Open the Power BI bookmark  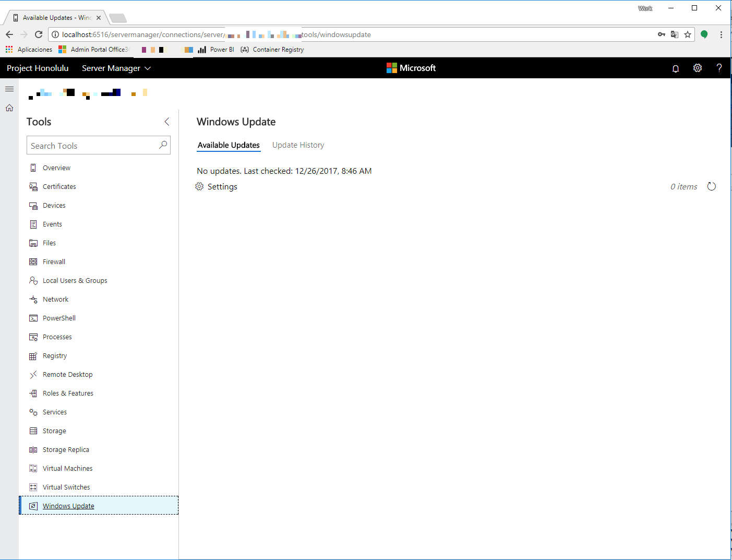(216, 50)
